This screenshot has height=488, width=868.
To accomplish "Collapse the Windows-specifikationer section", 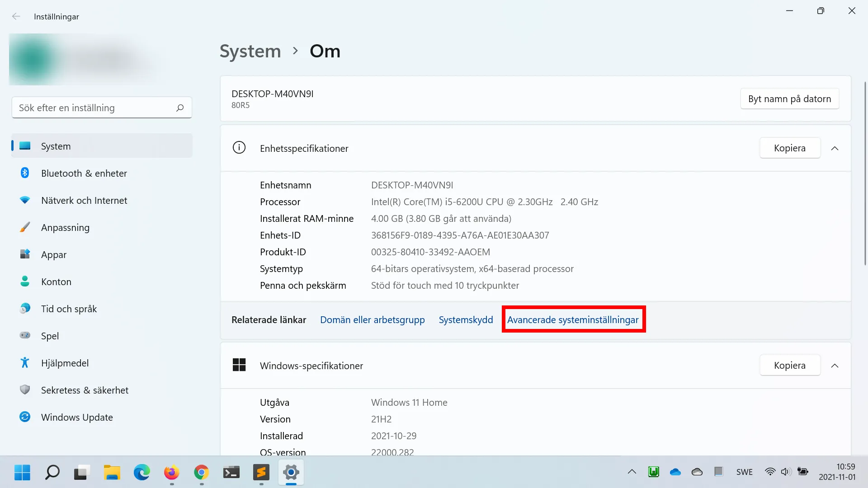I will 835,366.
